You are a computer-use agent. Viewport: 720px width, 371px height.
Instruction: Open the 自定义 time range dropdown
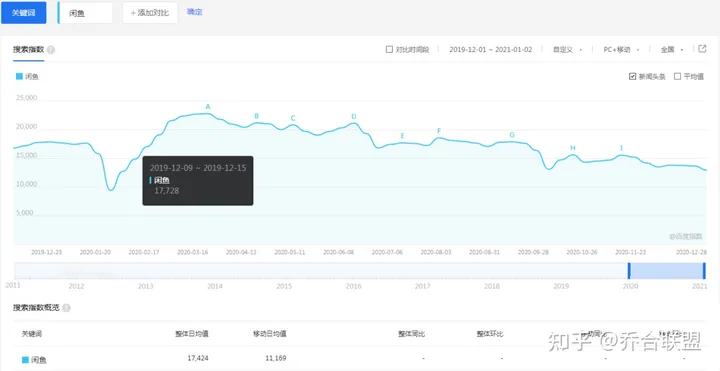(x=568, y=50)
